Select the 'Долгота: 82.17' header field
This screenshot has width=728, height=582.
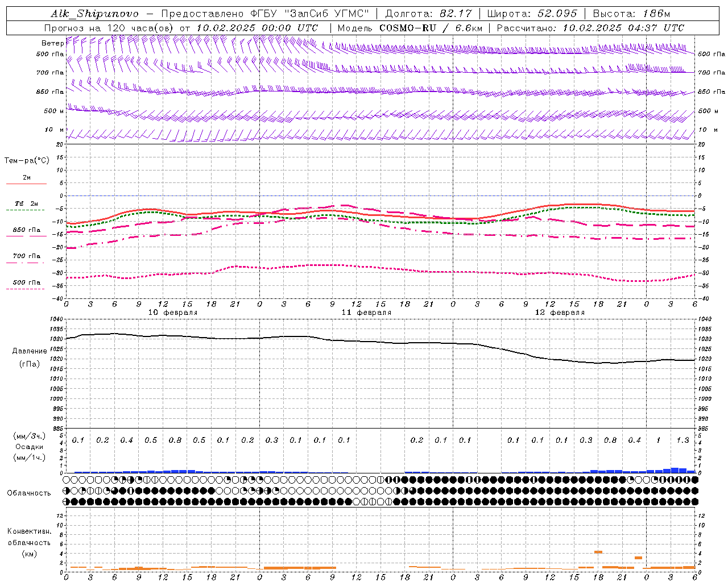click(x=429, y=14)
